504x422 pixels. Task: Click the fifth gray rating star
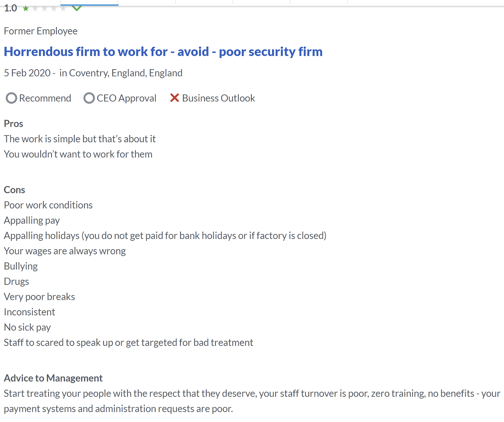tap(63, 8)
